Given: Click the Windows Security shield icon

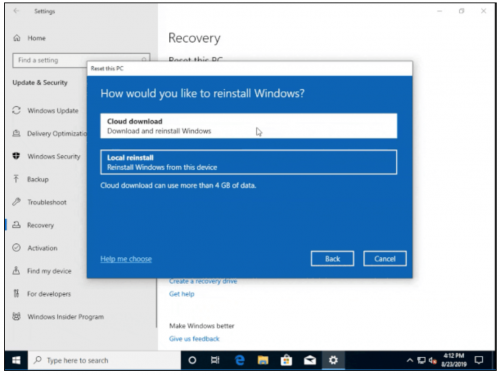Looking at the screenshot, I should tap(16, 156).
